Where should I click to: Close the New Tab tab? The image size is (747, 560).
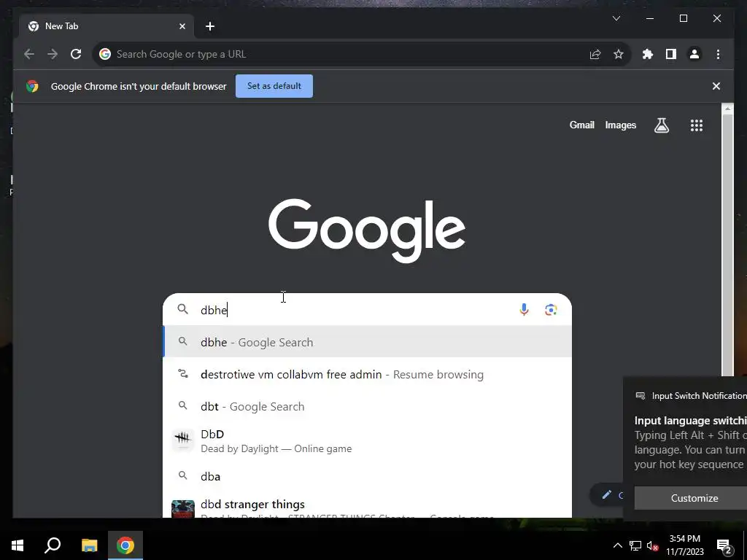(182, 26)
